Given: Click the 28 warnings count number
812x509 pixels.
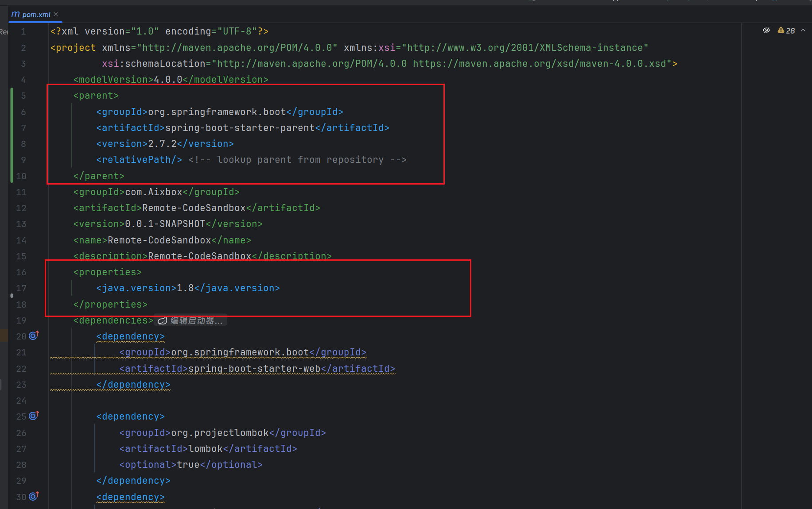Looking at the screenshot, I should 790,31.
